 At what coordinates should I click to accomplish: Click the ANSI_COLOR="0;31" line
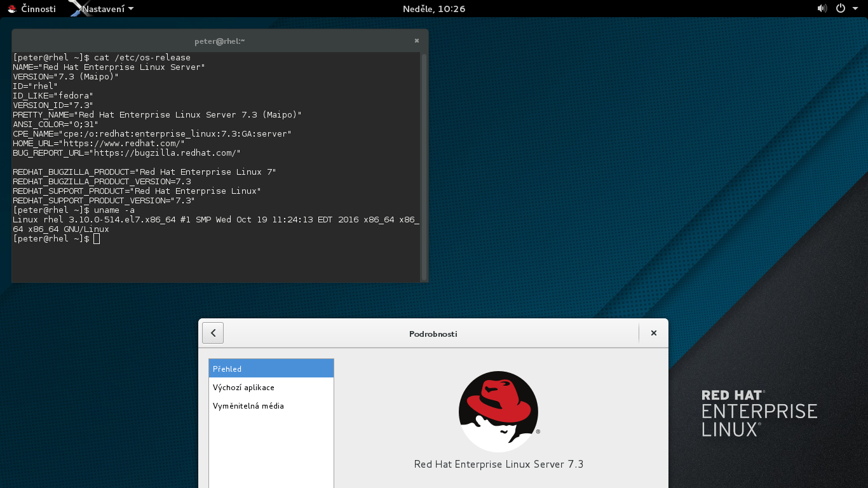(56, 124)
